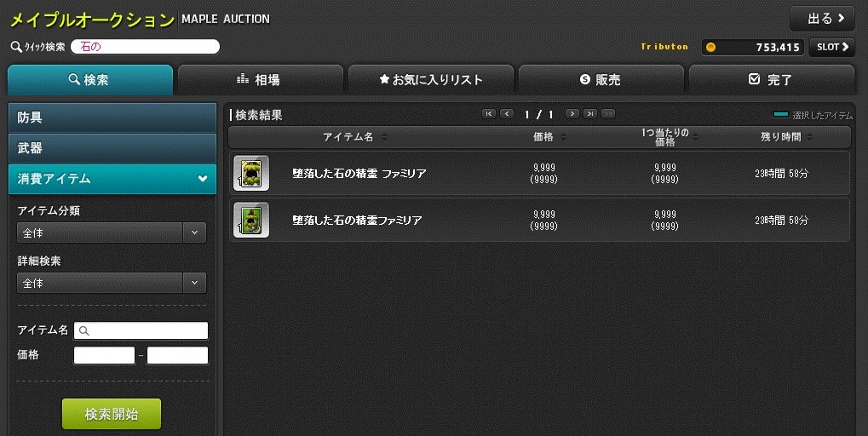Switch to 相場 tab
The image size is (868, 436).
pos(261,80)
